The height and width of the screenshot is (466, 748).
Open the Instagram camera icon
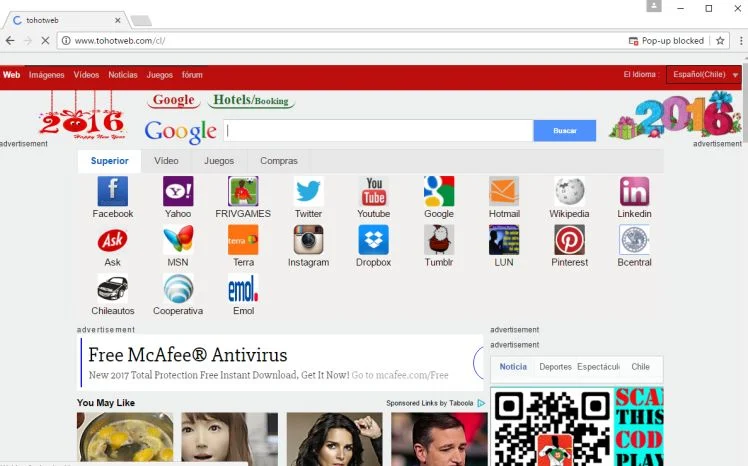click(x=308, y=240)
